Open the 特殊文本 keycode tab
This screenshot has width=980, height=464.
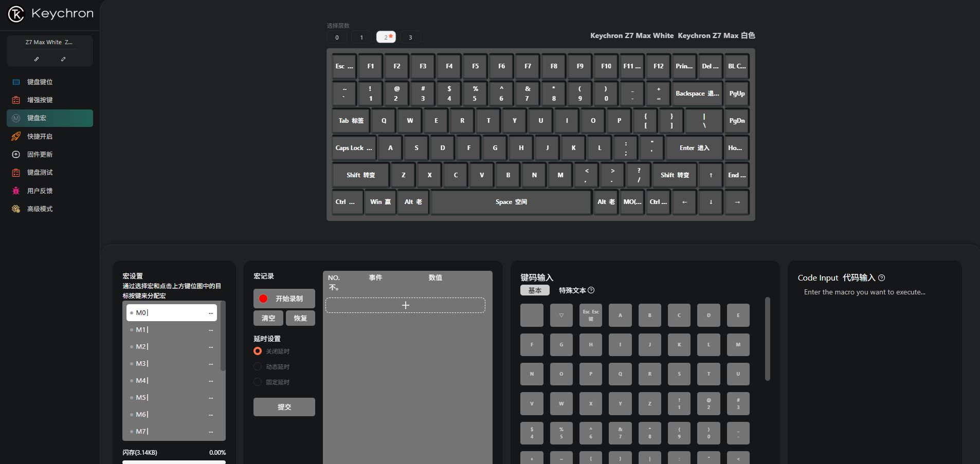[572, 290]
